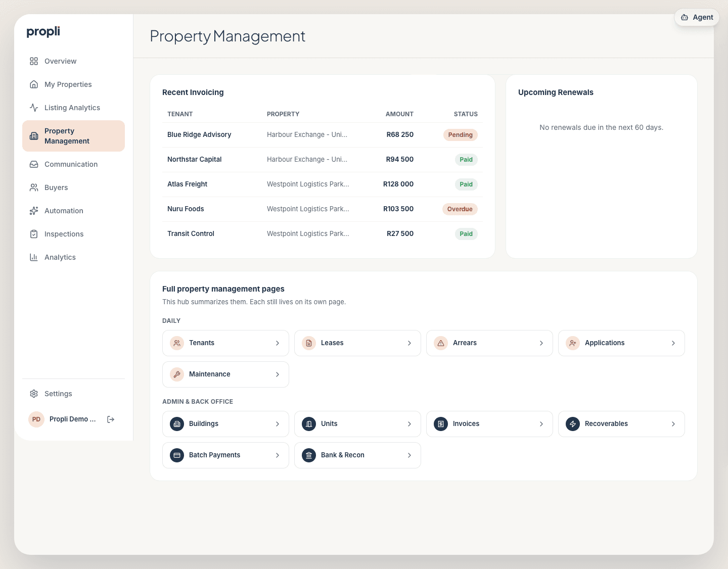
Task: Open the Invoices page card
Action: coord(489,424)
